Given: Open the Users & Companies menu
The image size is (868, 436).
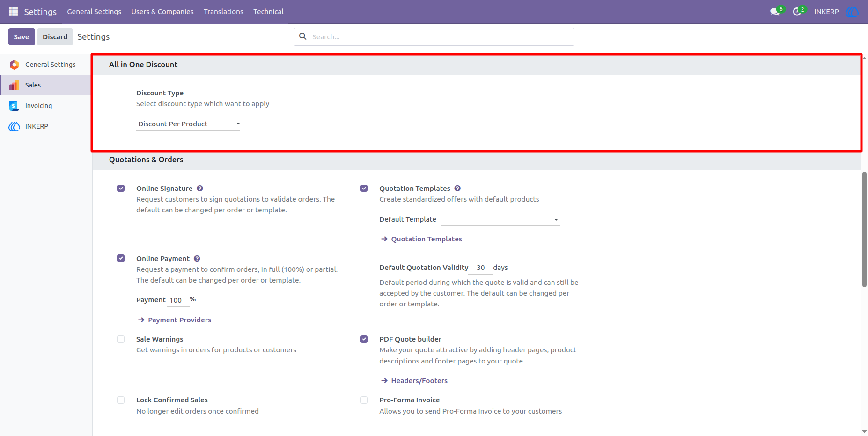Looking at the screenshot, I should point(162,12).
